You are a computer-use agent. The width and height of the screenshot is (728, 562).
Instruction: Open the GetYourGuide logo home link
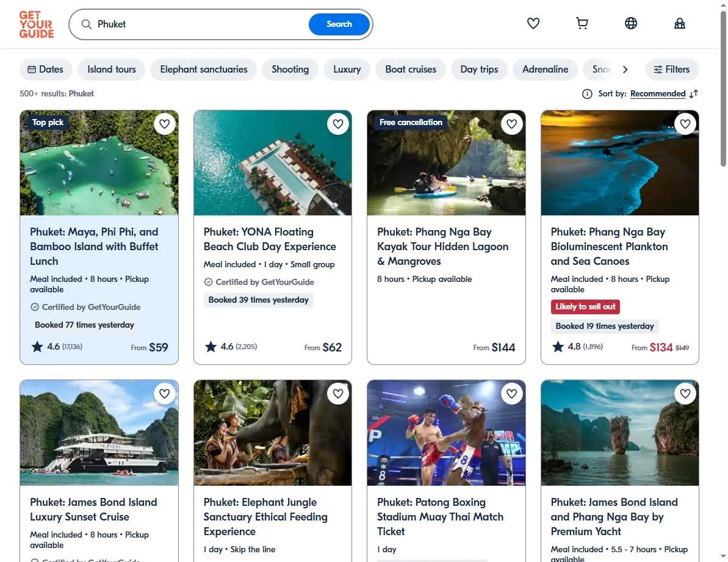pyautogui.click(x=37, y=24)
